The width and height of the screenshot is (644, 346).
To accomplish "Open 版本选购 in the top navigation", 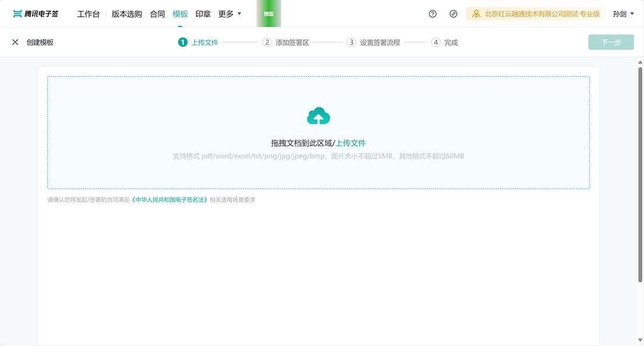I will pyautogui.click(x=126, y=14).
